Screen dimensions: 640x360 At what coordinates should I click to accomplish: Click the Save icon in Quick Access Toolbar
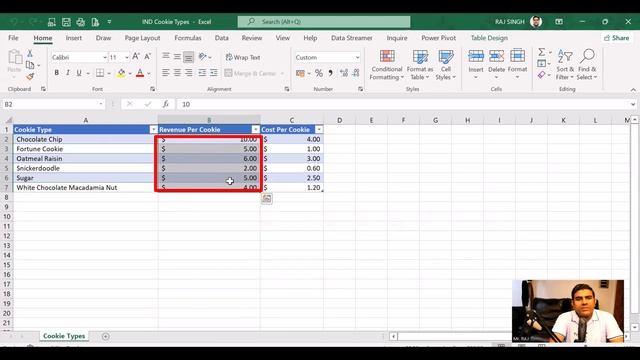[x=66, y=22]
